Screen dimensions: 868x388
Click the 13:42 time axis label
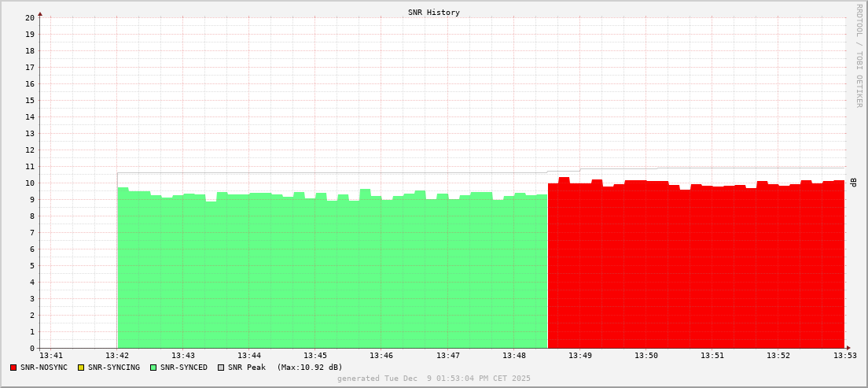[117, 356]
